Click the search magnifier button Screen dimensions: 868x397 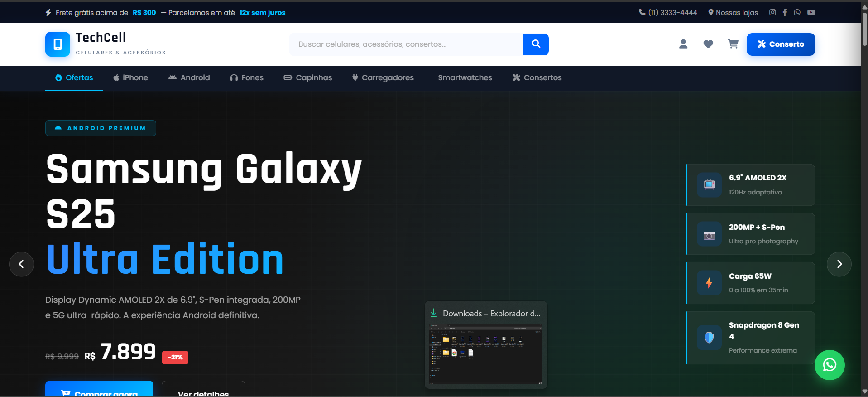click(536, 44)
